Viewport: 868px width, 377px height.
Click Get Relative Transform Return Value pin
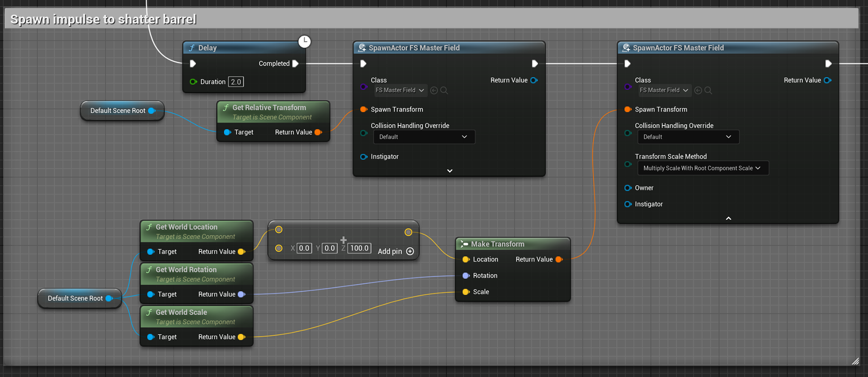pyautogui.click(x=318, y=133)
